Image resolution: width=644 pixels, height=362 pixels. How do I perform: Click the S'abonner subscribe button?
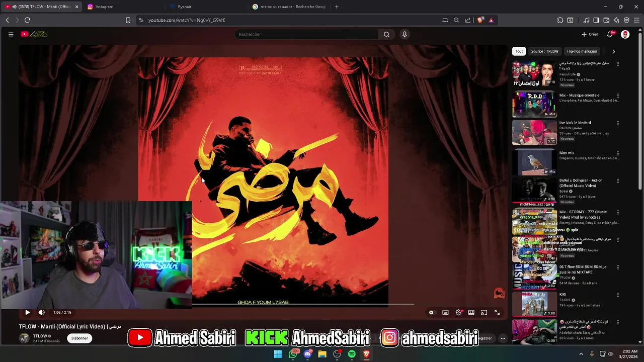[79, 338]
